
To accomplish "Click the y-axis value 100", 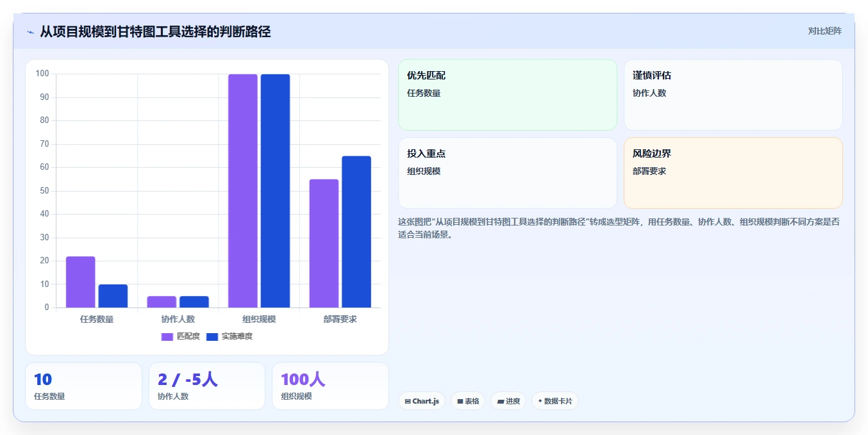I will tap(42, 74).
